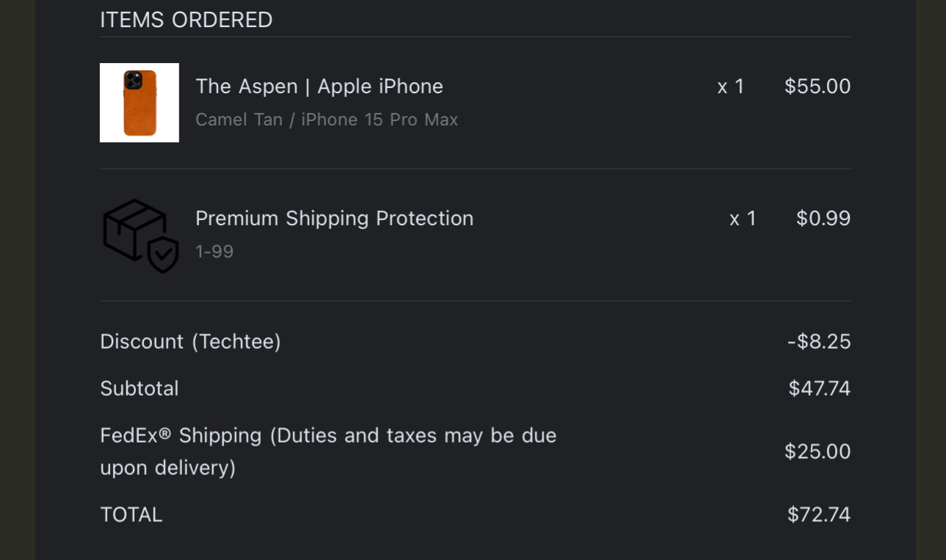Click the shipping protection box-and-shield icon
Viewport: 946px width, 560px height.
(x=140, y=236)
